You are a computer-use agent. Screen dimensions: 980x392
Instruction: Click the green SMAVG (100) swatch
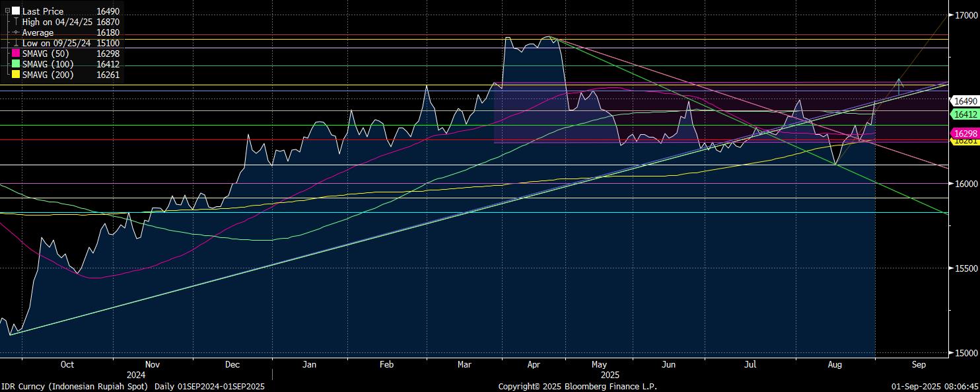[x=16, y=64]
